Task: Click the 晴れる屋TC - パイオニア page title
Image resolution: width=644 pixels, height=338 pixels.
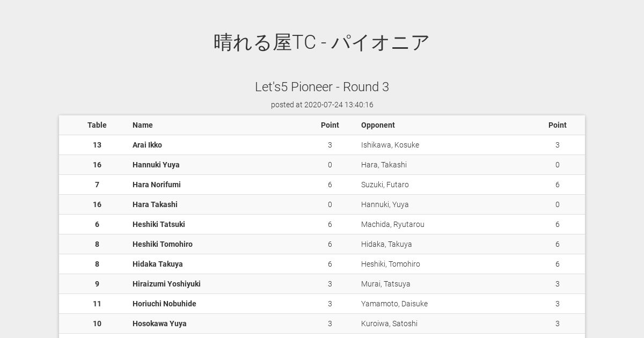Action: coord(322,42)
